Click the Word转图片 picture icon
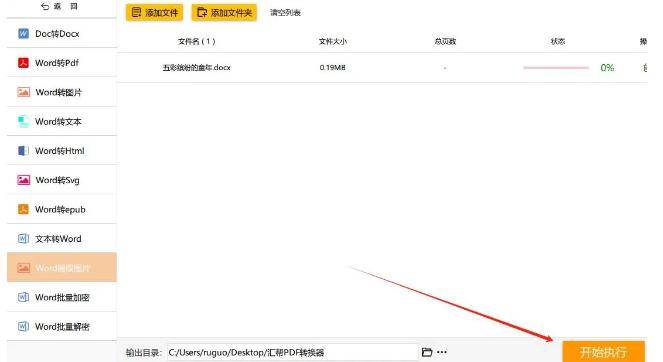 pos(23,92)
